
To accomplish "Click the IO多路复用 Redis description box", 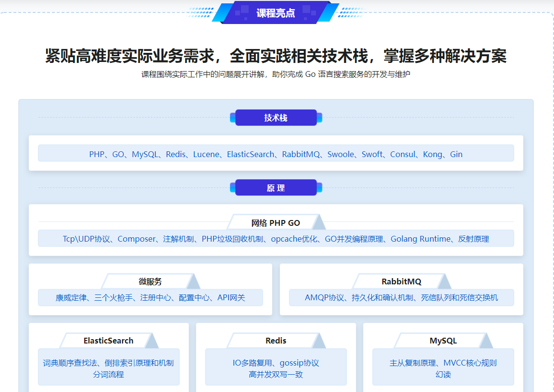I will [276, 368].
